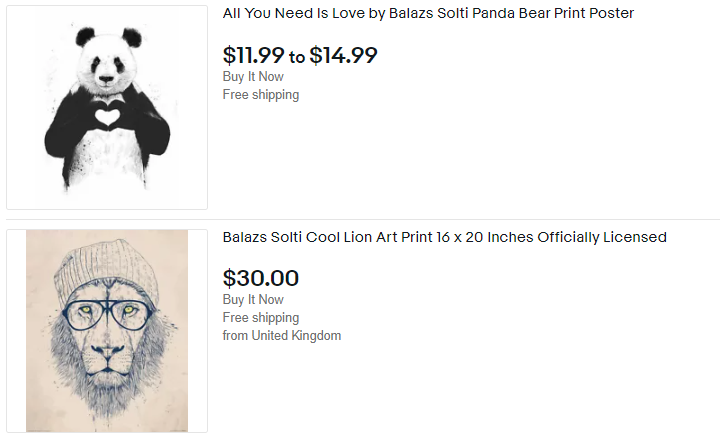Click 'Officially Licensed' in the lion listing title
Viewport: 720px width, 438px height.
pyautogui.click(x=602, y=237)
